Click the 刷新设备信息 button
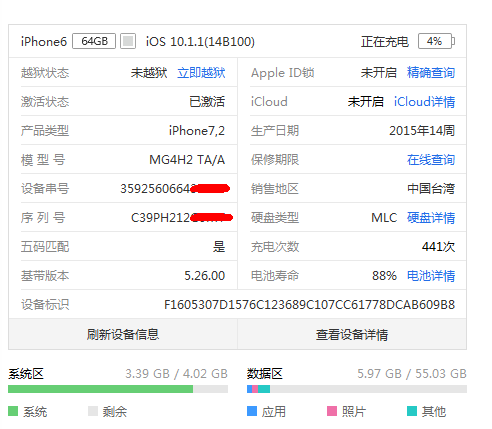 [x=123, y=334]
